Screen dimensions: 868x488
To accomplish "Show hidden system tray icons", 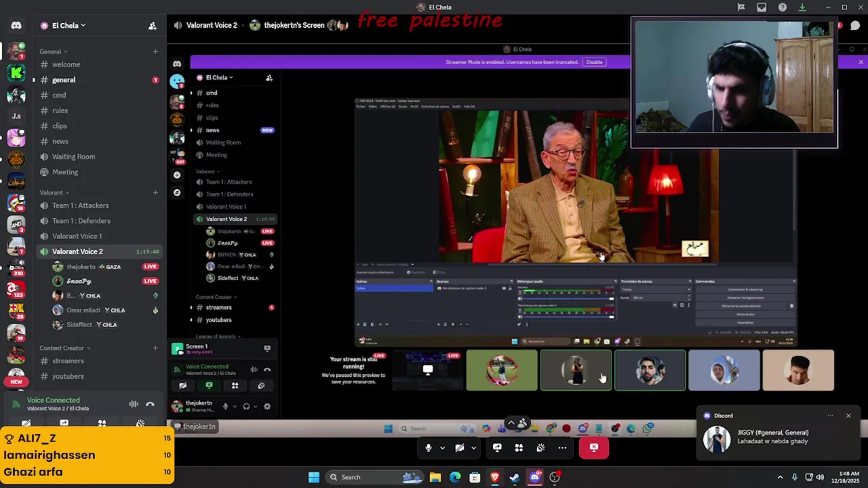I will click(780, 477).
